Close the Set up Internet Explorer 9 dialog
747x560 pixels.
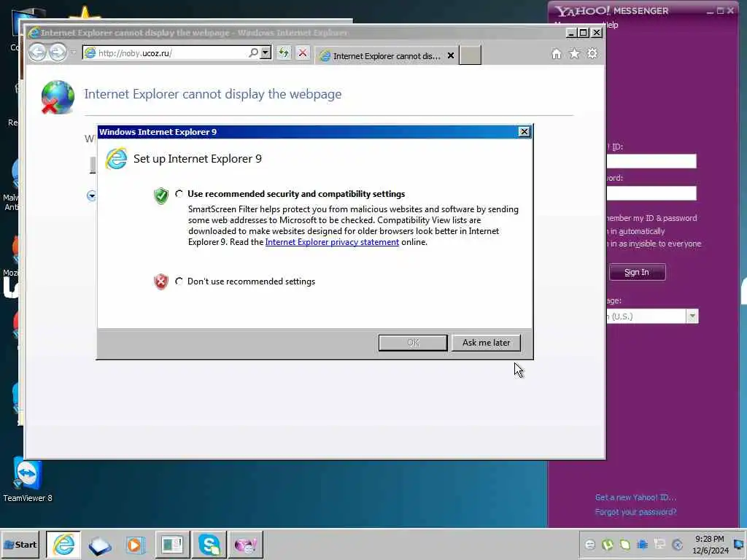point(524,132)
